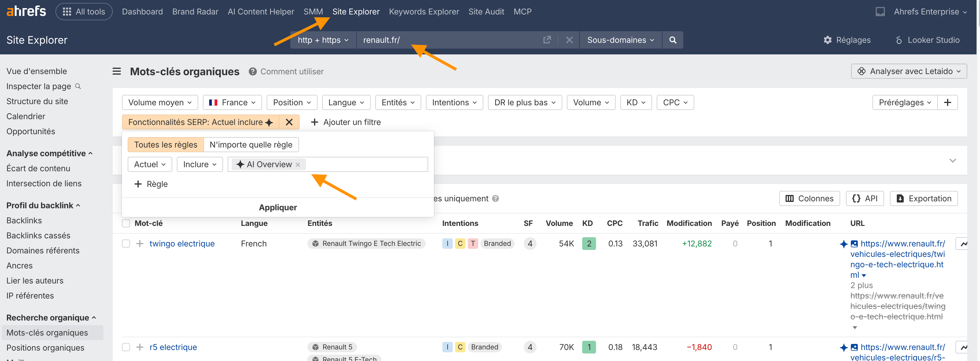Click the Appliquer button
Screen dimensions: 980x361
[x=278, y=207]
